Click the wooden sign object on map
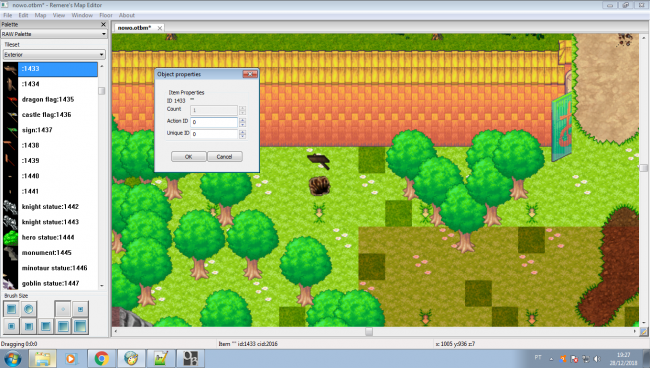 coord(318,161)
